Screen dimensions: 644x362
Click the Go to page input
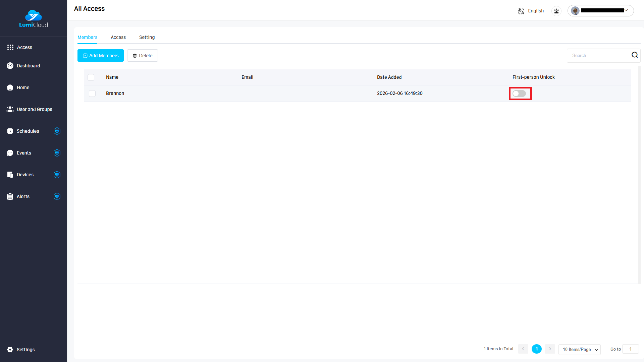pyautogui.click(x=630, y=349)
